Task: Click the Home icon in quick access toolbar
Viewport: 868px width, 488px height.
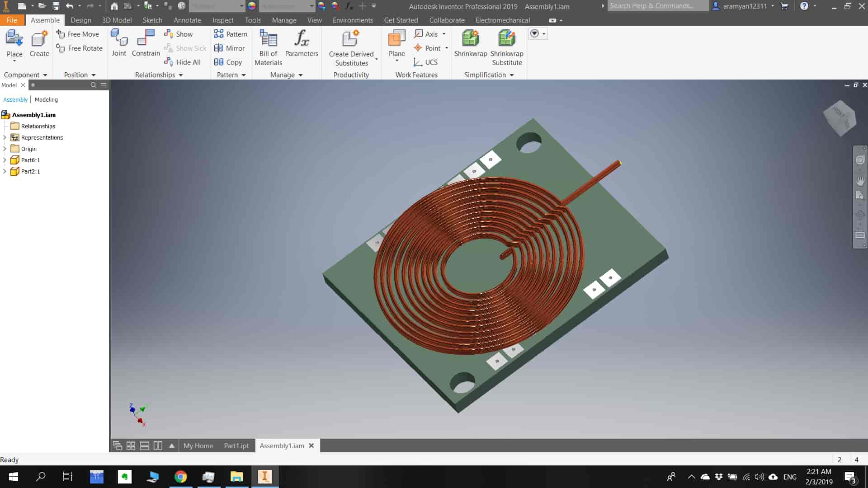Action: [x=114, y=6]
